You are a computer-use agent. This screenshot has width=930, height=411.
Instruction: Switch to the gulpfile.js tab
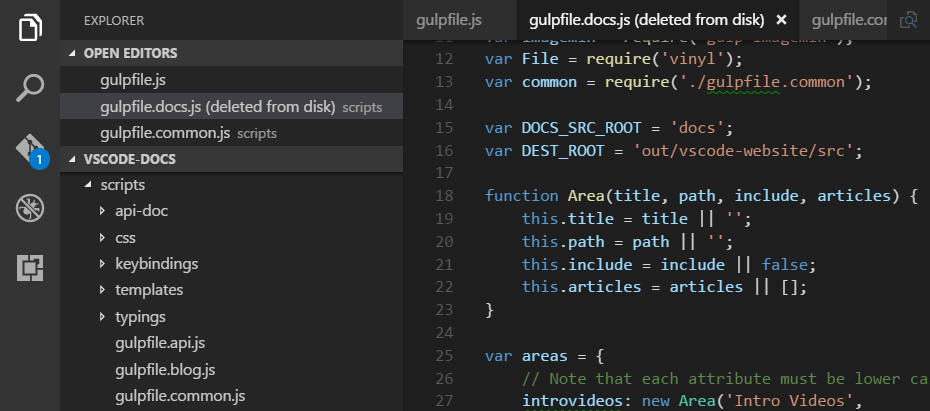[x=449, y=19]
